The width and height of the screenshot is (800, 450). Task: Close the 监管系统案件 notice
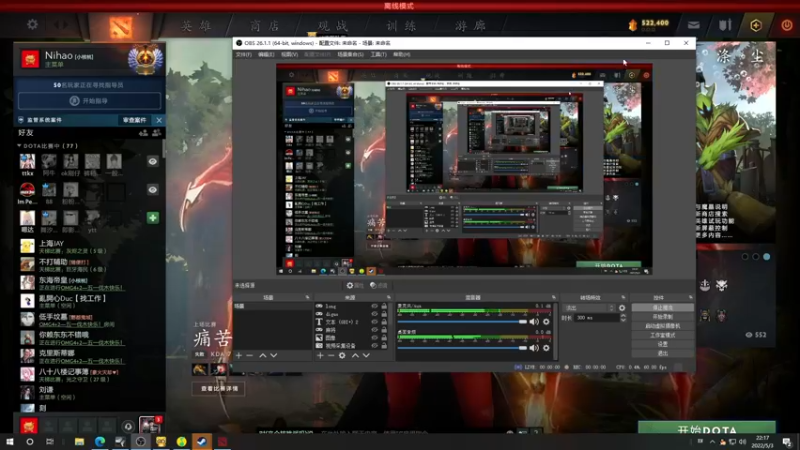(159, 120)
